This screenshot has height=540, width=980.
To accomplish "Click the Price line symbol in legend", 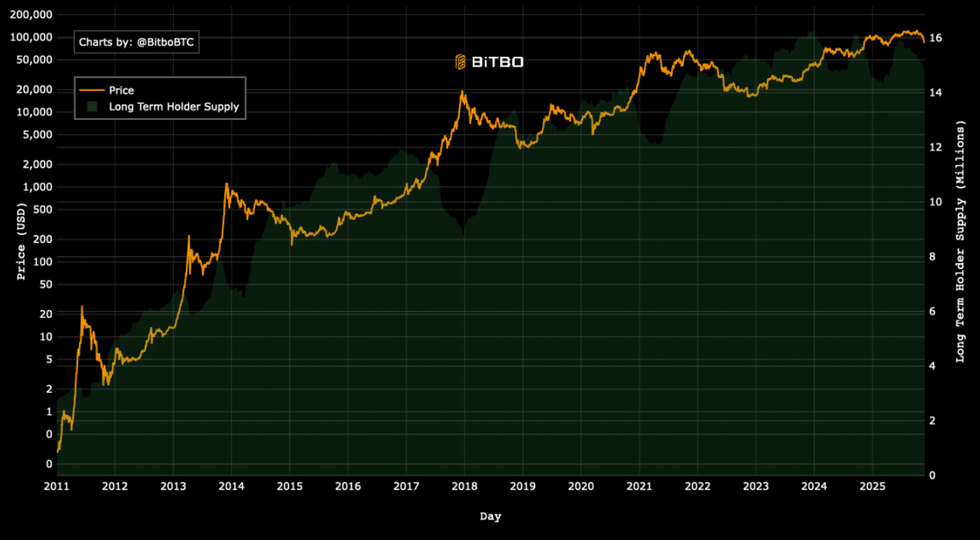I will click(93, 89).
